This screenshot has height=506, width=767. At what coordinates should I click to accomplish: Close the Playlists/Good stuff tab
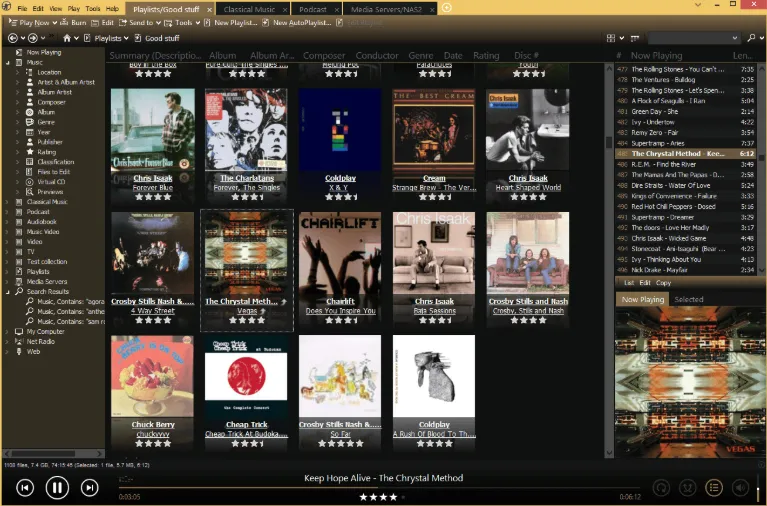tap(209, 9)
